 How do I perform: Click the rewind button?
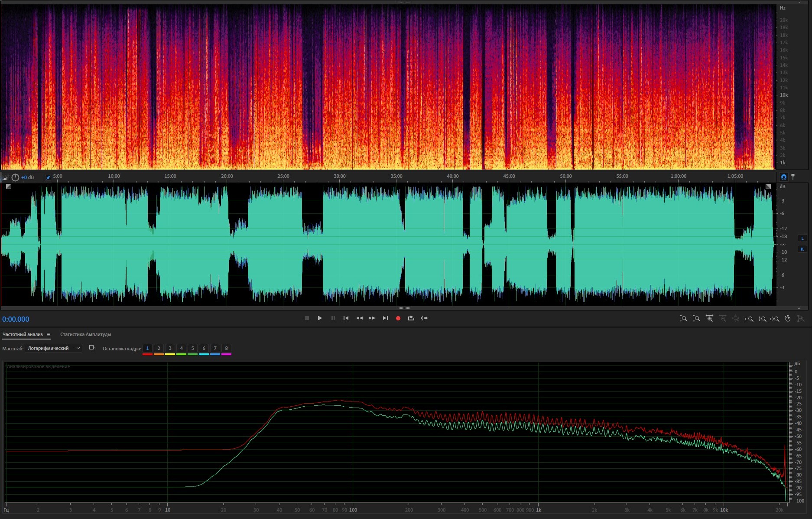point(359,318)
